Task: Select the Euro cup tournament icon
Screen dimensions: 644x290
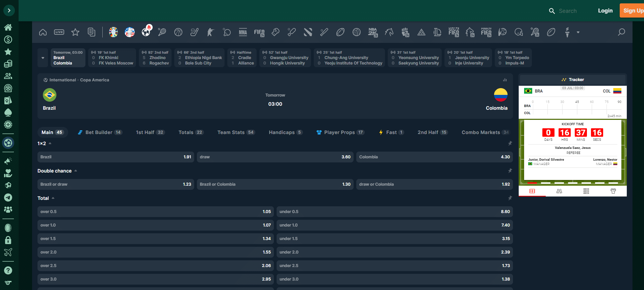Action: [113, 32]
